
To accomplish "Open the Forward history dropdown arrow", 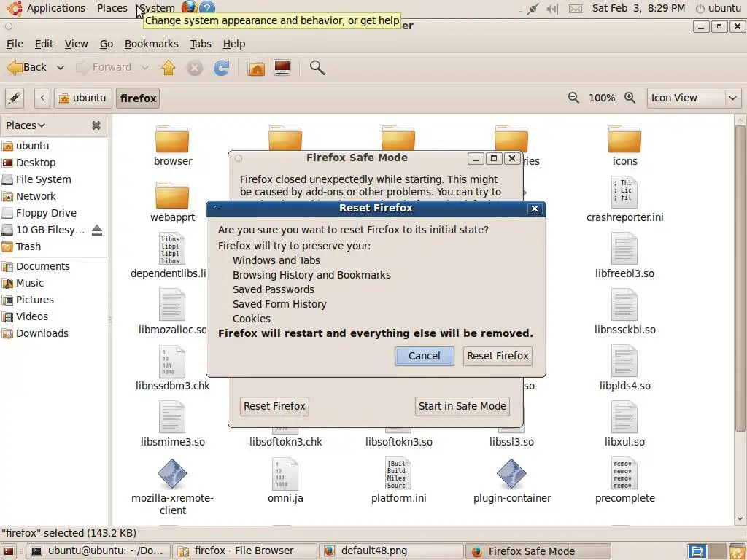I will [x=145, y=68].
